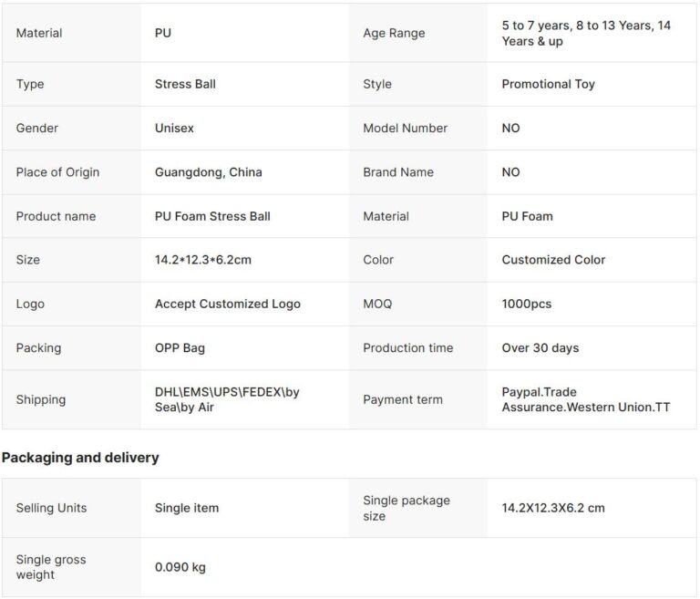Click the "Stress Ball" type value
Screen dimensions: 700x599
(185, 84)
